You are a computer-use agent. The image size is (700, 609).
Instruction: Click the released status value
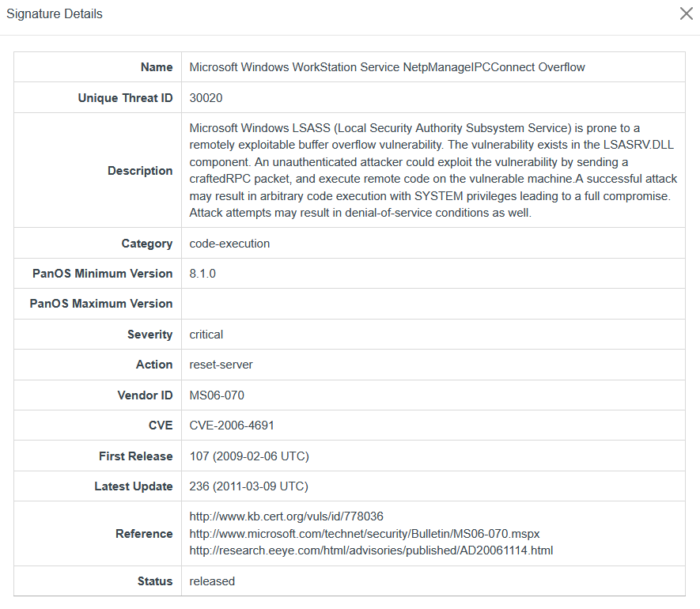(x=212, y=581)
